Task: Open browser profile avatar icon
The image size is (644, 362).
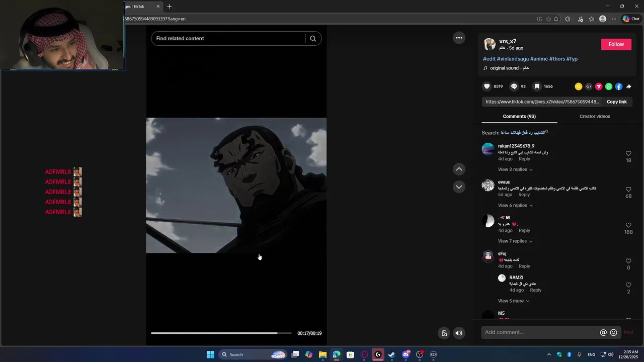Action: [603, 19]
